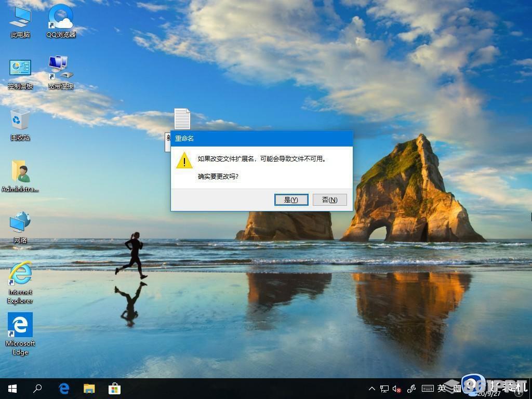Image resolution: width=532 pixels, height=399 pixels.
Task: Open Microsoft Store from the taskbar
Action: pyautogui.click(x=115, y=389)
